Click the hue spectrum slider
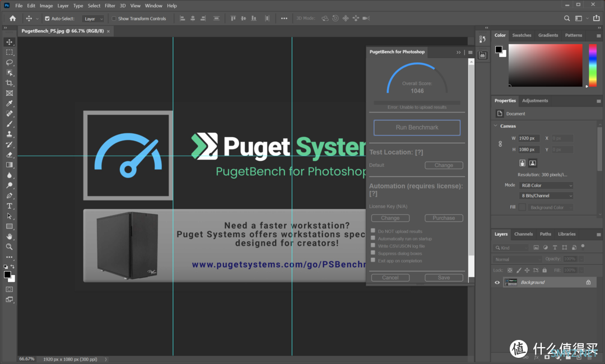 pyautogui.click(x=592, y=65)
